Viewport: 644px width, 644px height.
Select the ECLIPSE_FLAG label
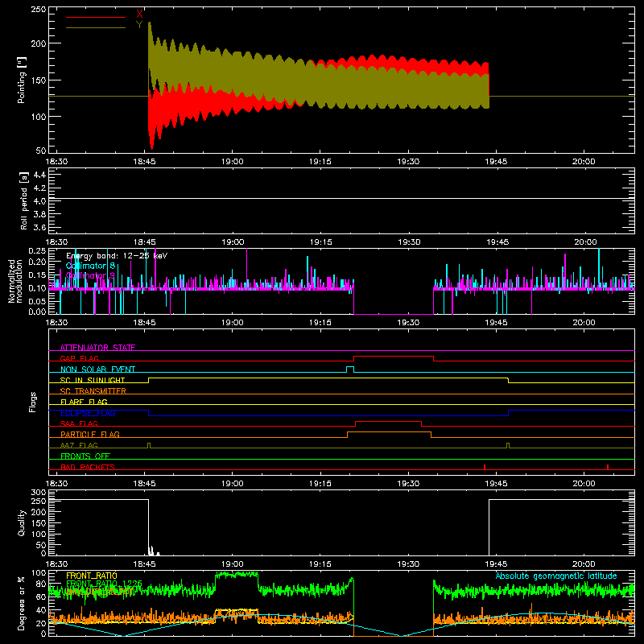tap(88, 413)
